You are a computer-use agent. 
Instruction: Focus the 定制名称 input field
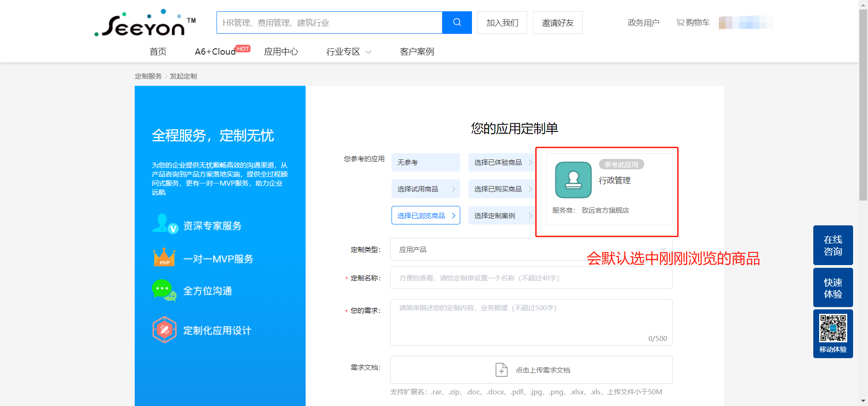531,278
